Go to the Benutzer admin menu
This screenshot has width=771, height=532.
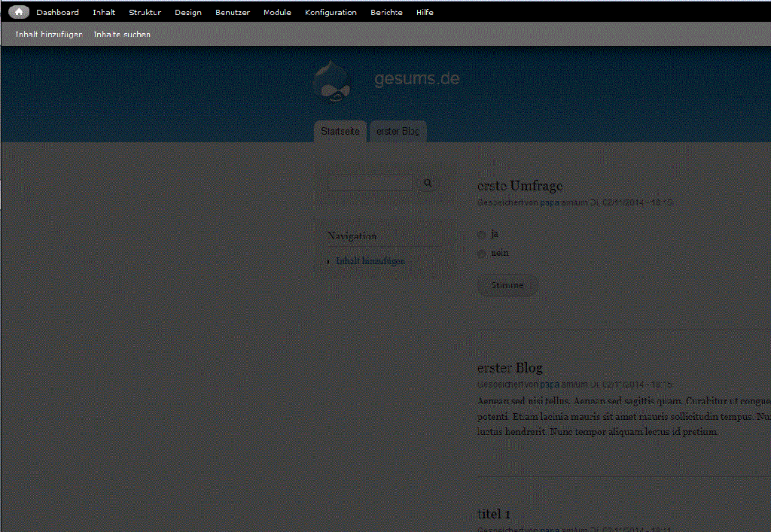coord(233,12)
